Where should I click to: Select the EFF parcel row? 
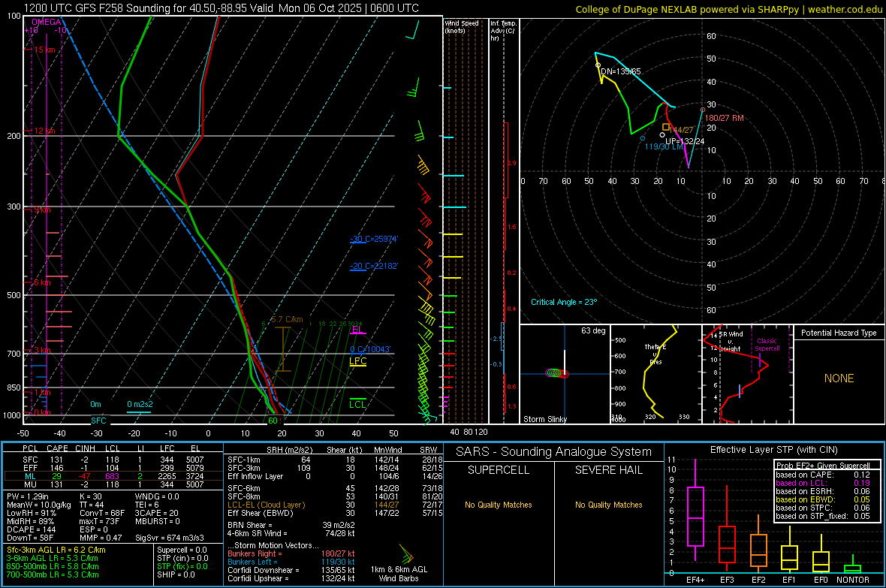click(112, 468)
